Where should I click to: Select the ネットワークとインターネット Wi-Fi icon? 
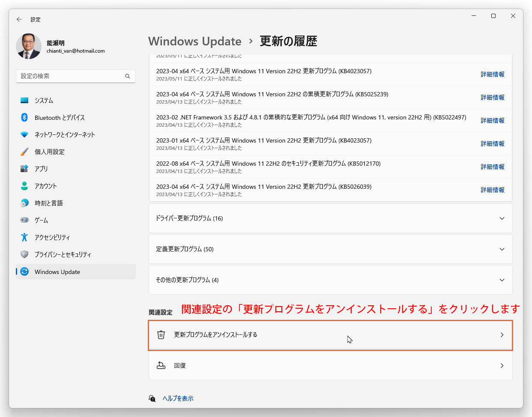tap(24, 134)
